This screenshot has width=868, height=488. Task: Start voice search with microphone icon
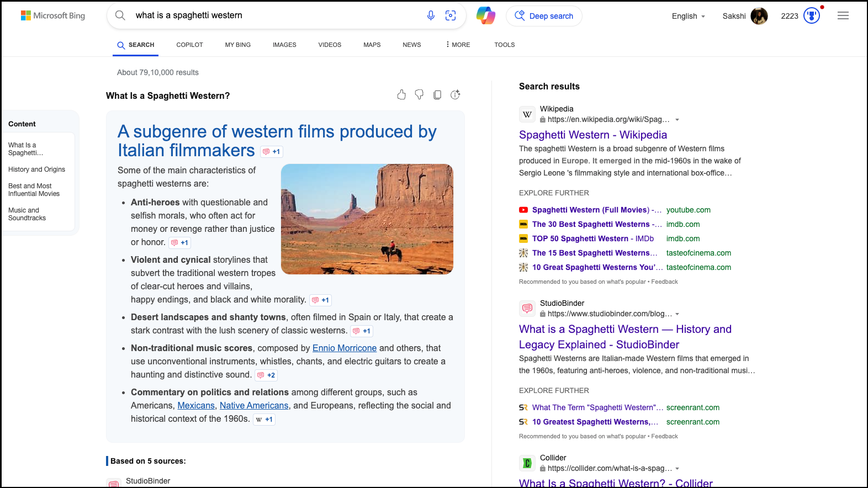tap(431, 15)
